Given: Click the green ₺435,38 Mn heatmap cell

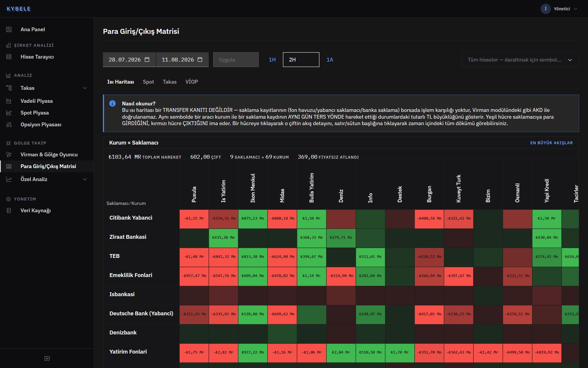Looking at the screenshot, I should [x=223, y=238].
